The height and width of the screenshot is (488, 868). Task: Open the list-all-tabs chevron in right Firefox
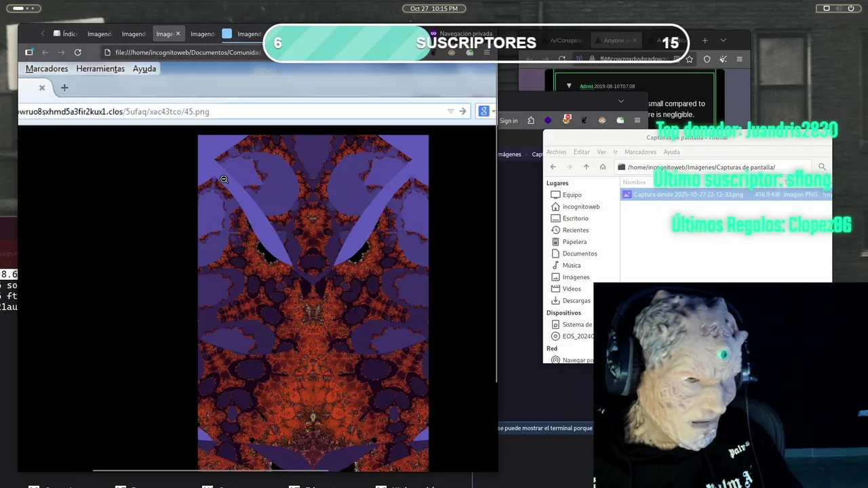click(x=723, y=41)
